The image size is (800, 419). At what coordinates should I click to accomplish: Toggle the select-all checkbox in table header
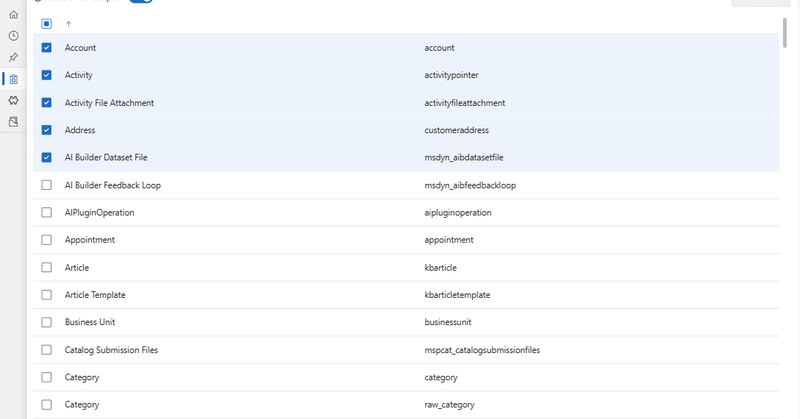point(46,24)
